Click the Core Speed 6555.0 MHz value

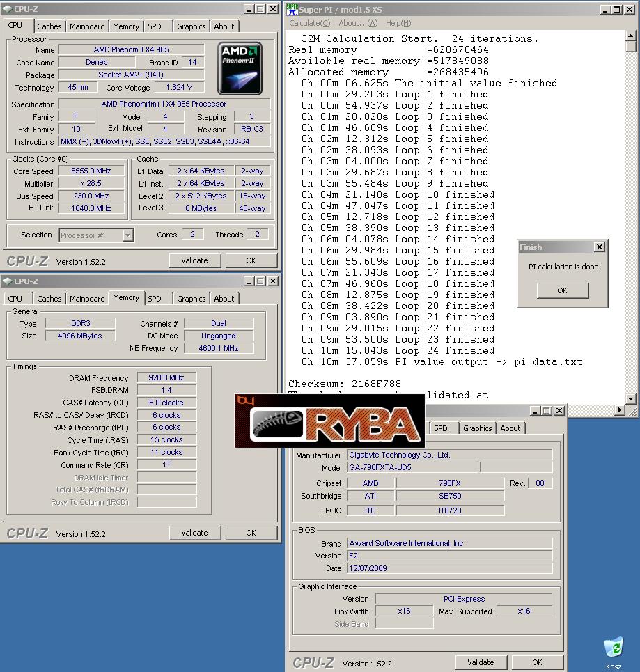click(91, 171)
